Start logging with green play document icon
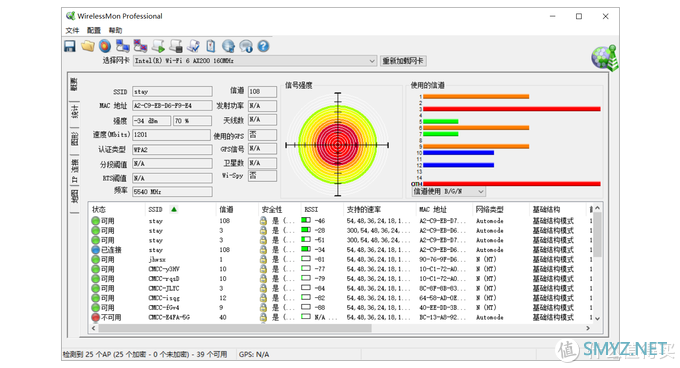680x368 pixels. [158, 46]
